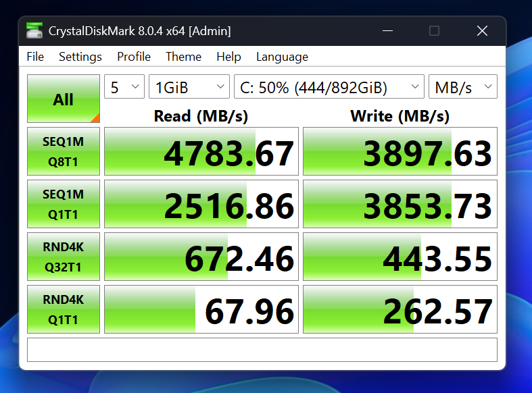Open the Language menu
The image size is (532, 393).
point(283,57)
